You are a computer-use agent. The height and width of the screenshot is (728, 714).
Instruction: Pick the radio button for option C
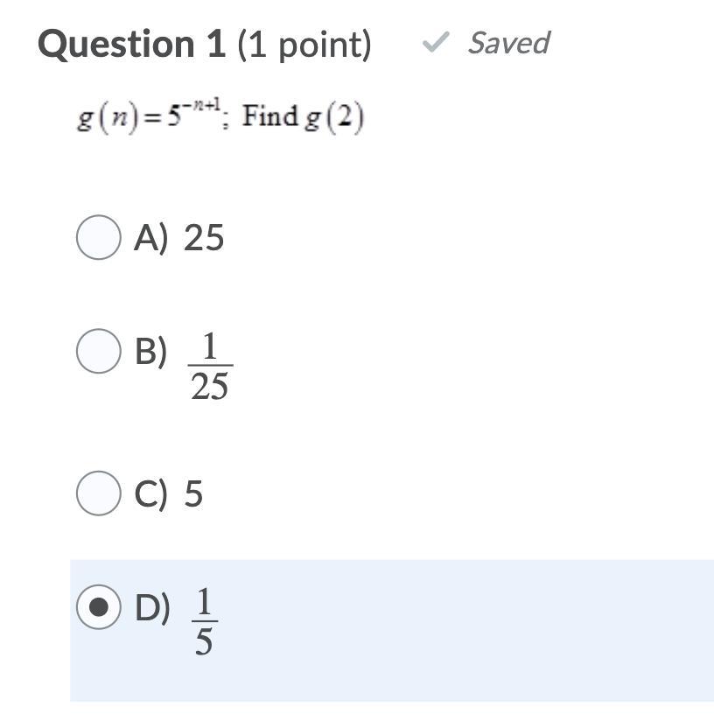pyautogui.click(x=98, y=493)
